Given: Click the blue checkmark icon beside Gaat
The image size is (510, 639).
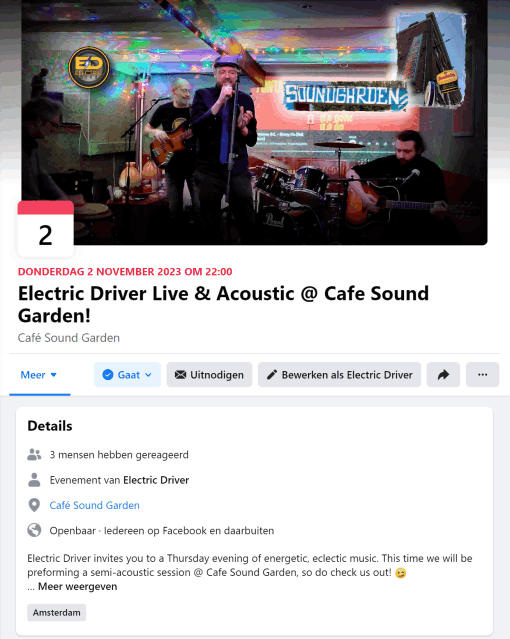Looking at the screenshot, I should click(x=108, y=375).
